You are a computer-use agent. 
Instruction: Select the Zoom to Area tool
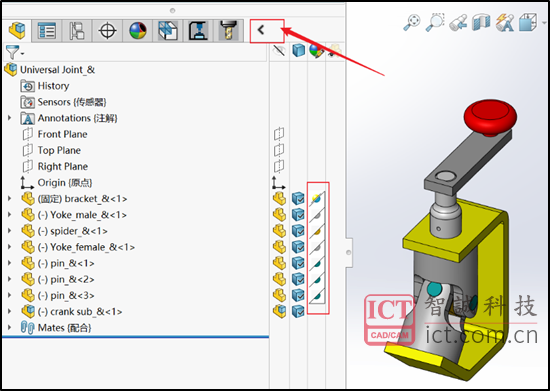click(435, 22)
